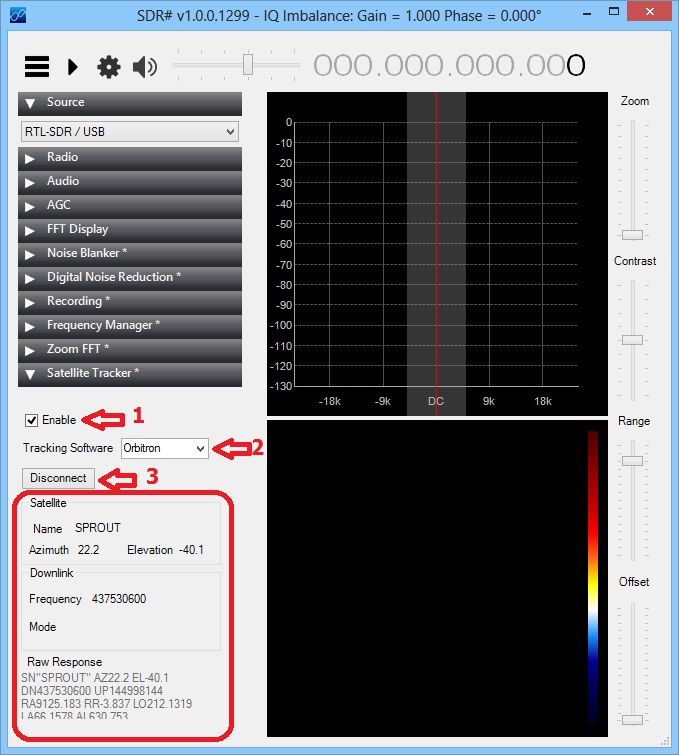Adjust the Offset slider handle

pyautogui.click(x=632, y=720)
